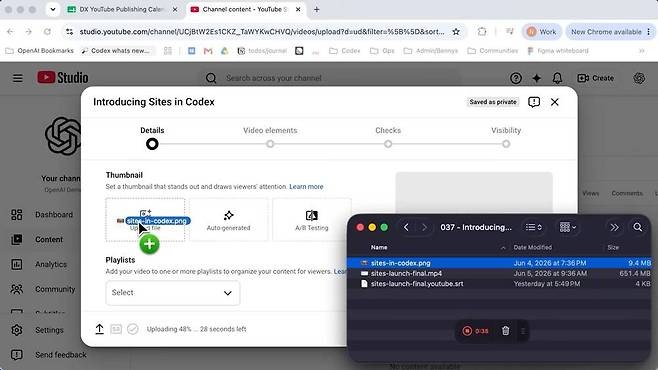This screenshot has height=370, width=658.
Task: Open the Gmail bookmark icon
Action: click(208, 51)
